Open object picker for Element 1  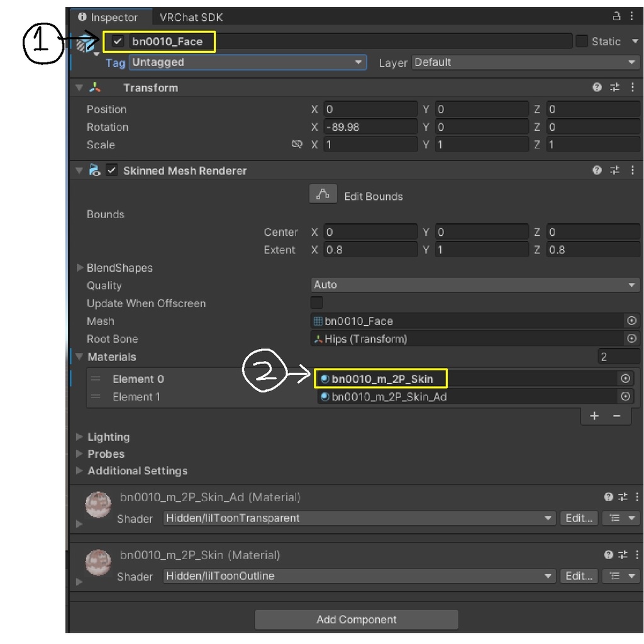click(626, 396)
